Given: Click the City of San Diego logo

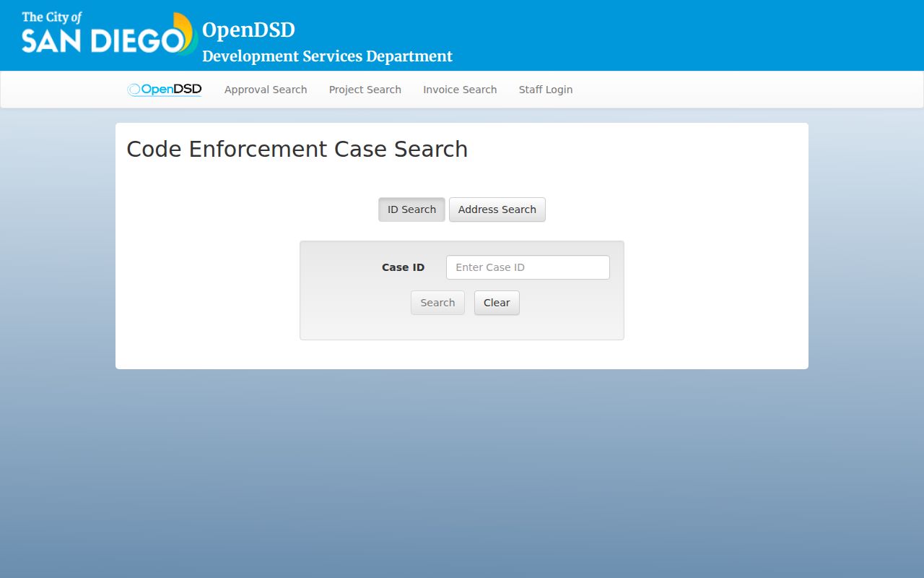Looking at the screenshot, I should 110,33.
